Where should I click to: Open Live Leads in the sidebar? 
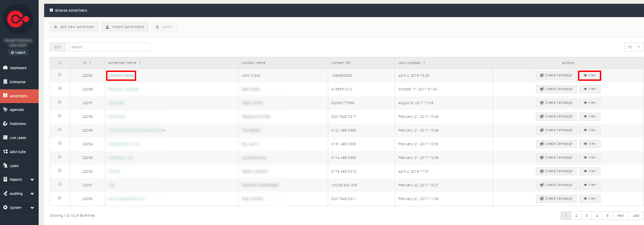click(17, 138)
